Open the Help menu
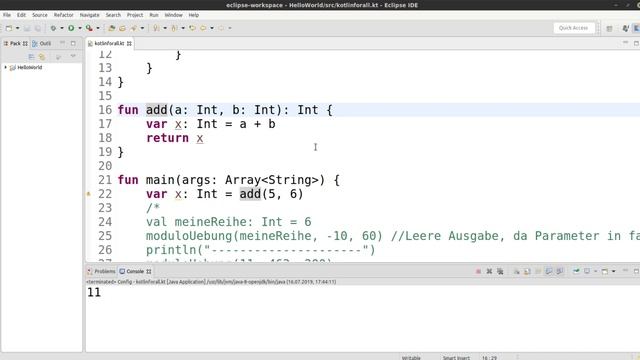Screen dimensions: 640x360 click(193, 15)
